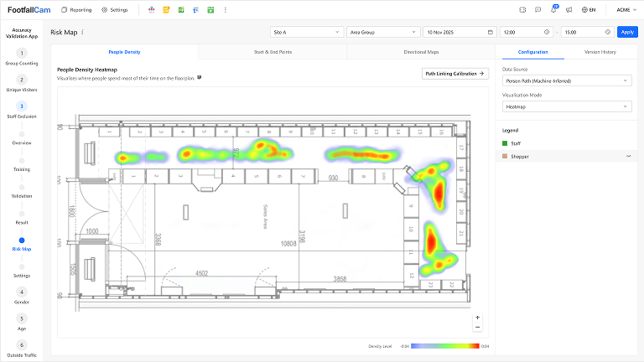Click the 12:00 start time field

point(525,32)
